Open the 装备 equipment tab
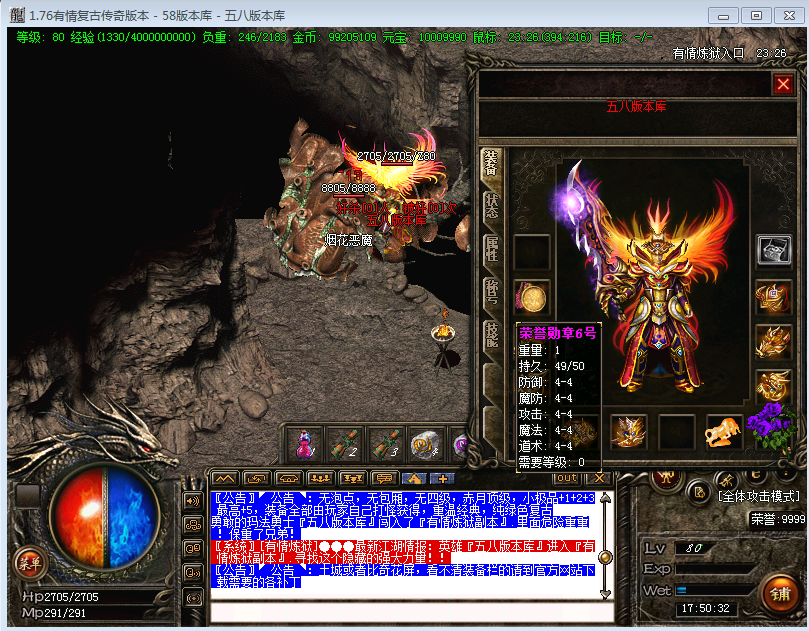Screen dimensions: 809x631 491,164
